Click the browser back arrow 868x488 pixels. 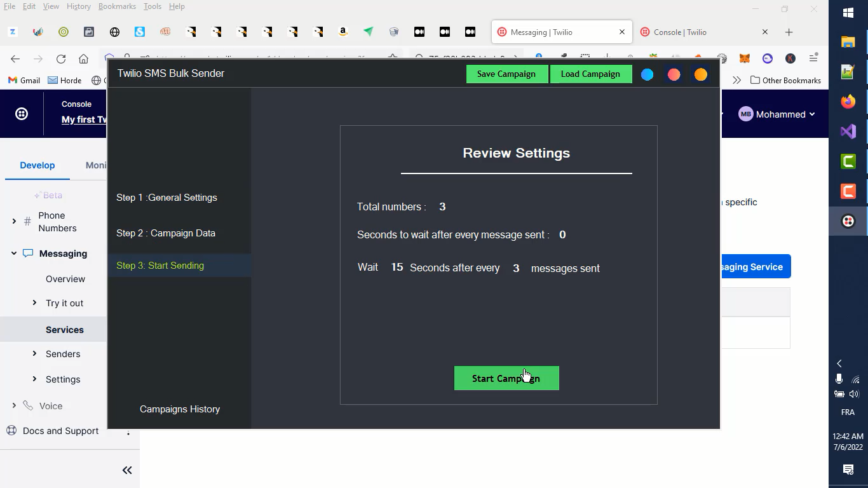point(15,58)
